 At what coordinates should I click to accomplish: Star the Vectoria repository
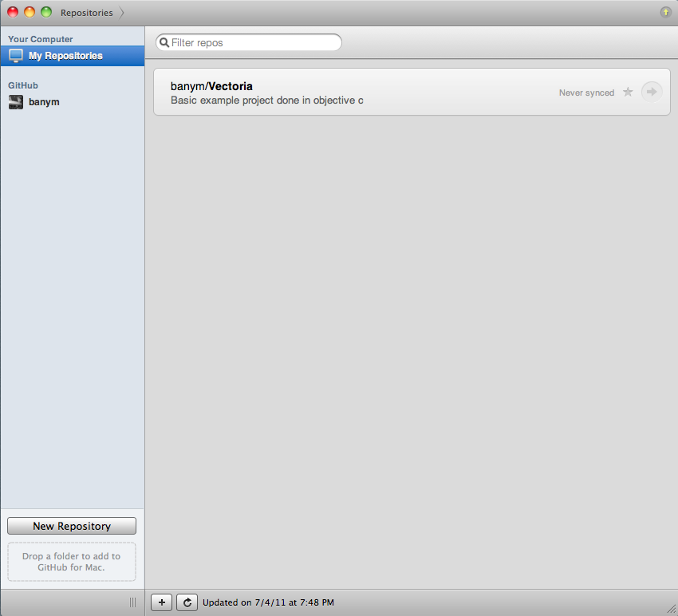coord(628,92)
